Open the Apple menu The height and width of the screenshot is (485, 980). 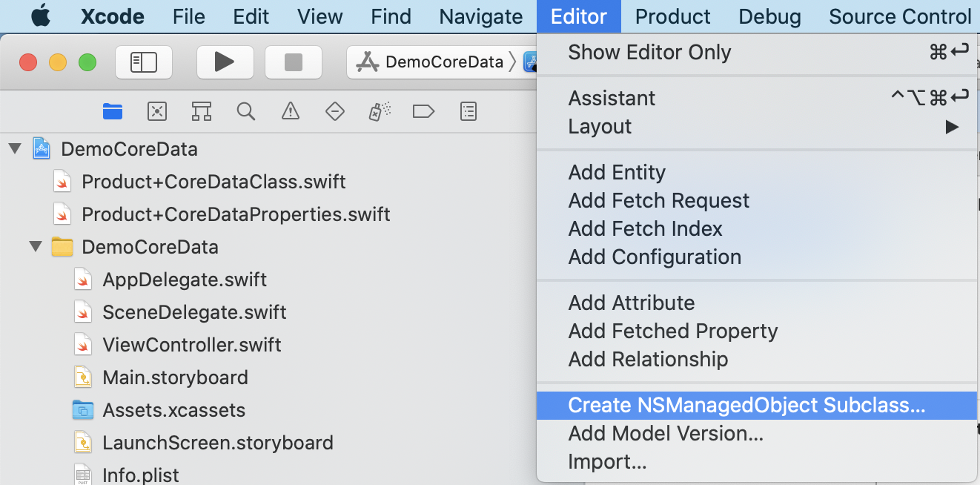pos(41,16)
